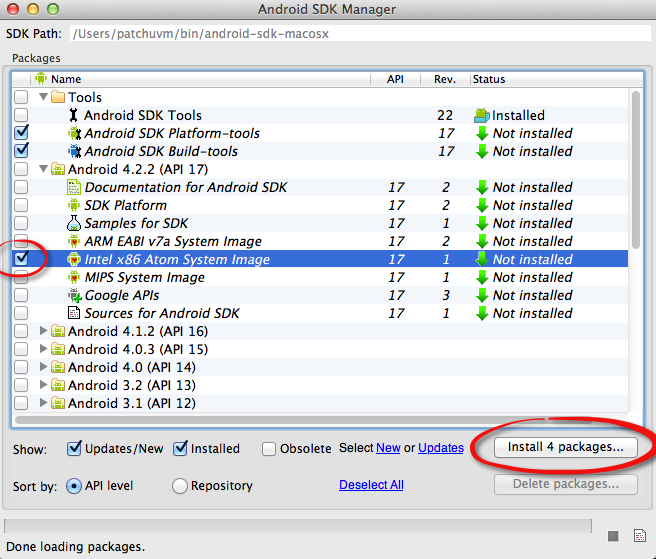This screenshot has width=656, height=559.
Task: Click the Android SDK Tools wrench icon
Action: (x=74, y=115)
